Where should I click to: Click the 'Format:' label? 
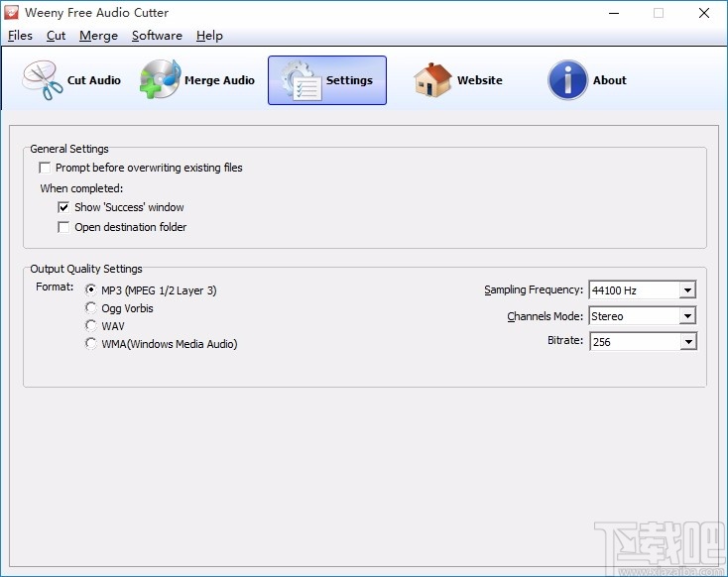(x=55, y=287)
